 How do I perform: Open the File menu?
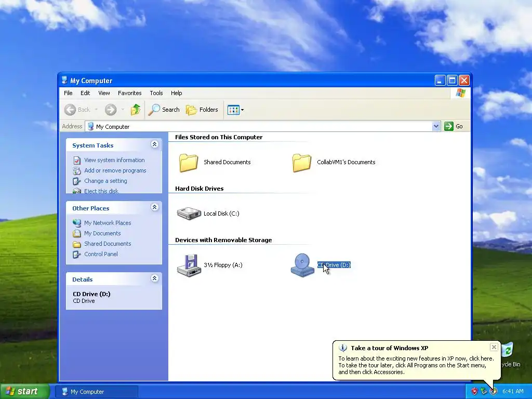[x=68, y=93]
